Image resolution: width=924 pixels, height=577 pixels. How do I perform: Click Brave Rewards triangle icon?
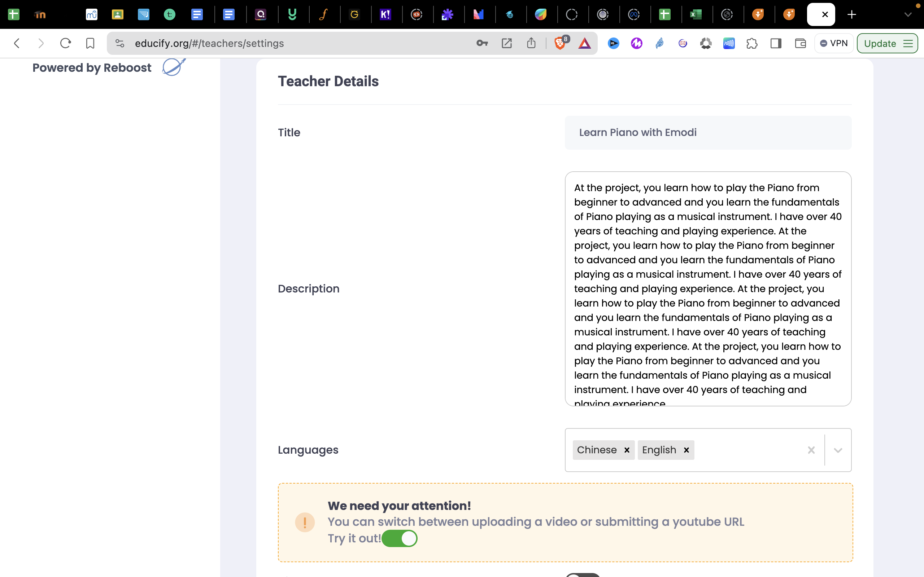coord(584,44)
